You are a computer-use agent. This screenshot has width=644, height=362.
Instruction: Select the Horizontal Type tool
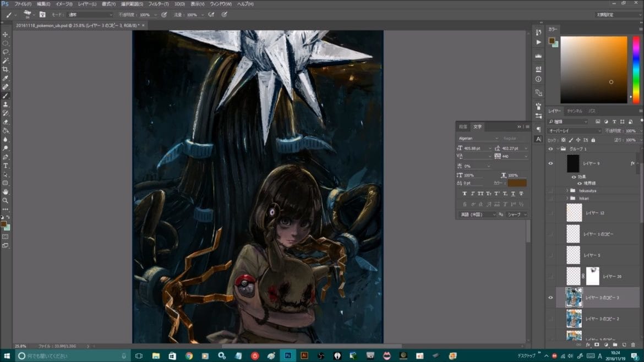tap(6, 166)
